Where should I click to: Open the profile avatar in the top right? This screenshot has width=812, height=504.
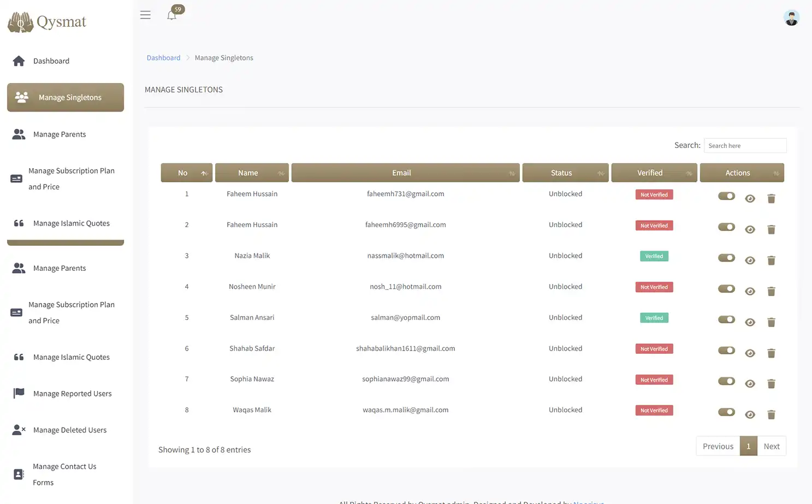pos(791,17)
